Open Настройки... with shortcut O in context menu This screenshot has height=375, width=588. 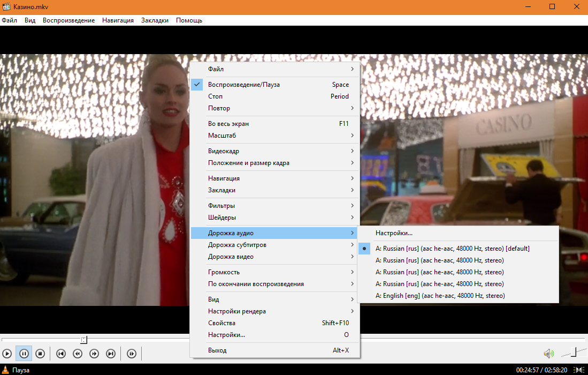[275, 335]
